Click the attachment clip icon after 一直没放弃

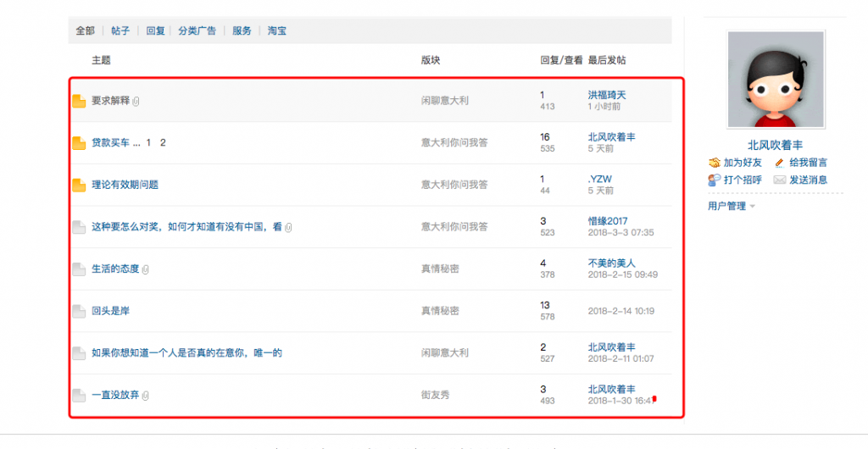point(146,396)
